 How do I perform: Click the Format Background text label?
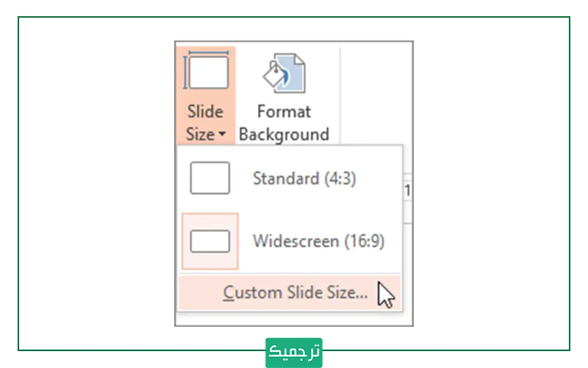click(284, 123)
